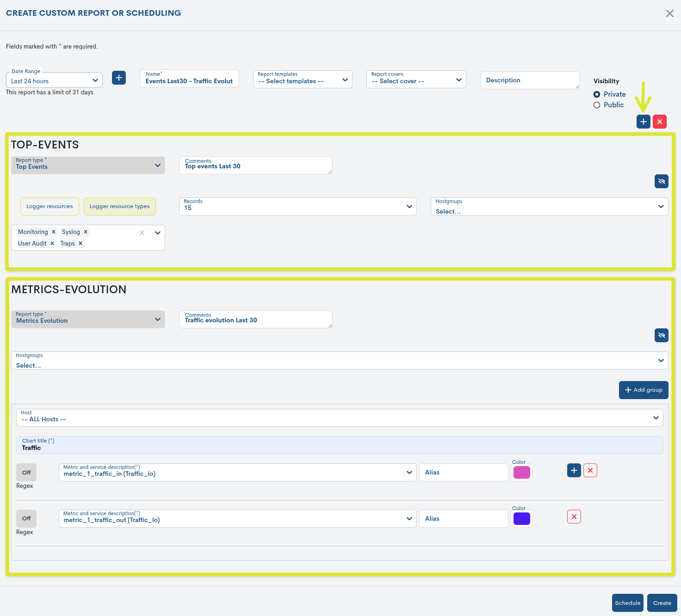The width and height of the screenshot is (681, 616).
Task: Expand the Report templates dropdown
Action: 303,80
